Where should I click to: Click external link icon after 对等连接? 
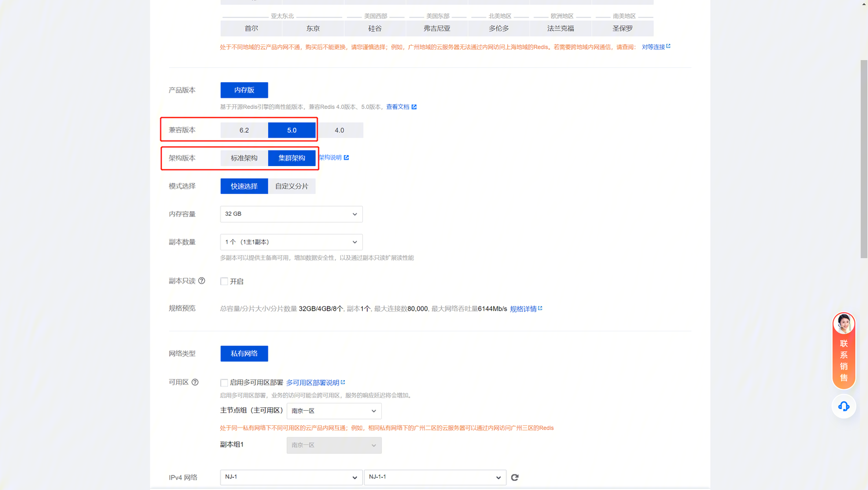[x=668, y=46]
